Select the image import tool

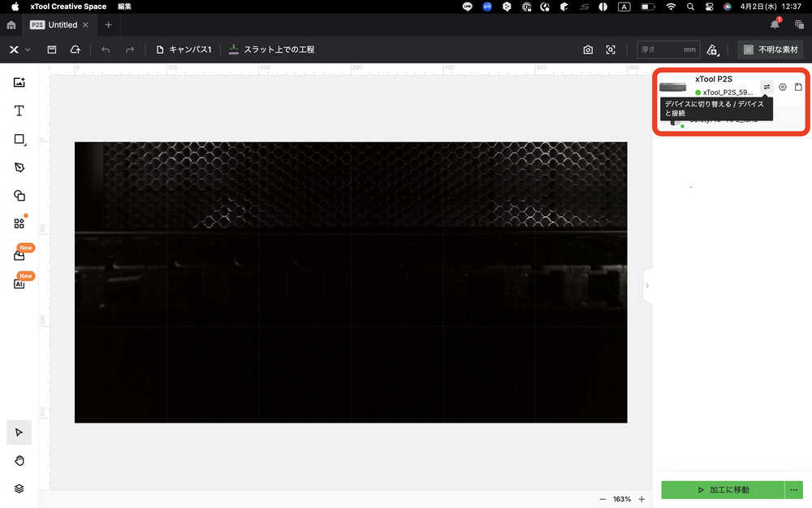[x=19, y=82]
